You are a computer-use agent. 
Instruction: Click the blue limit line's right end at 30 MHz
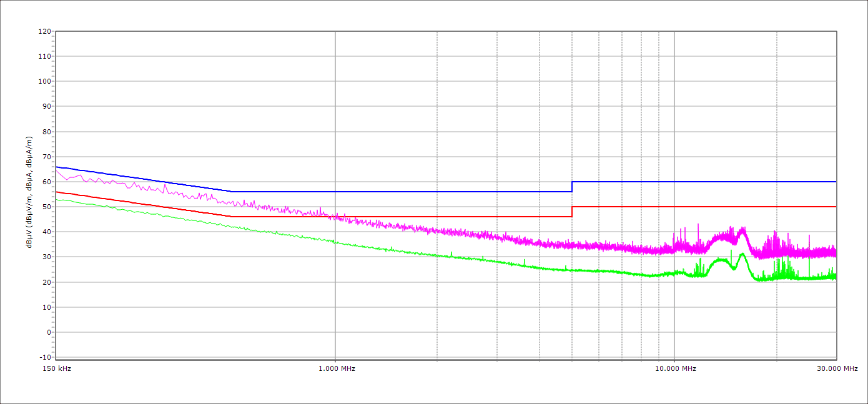(x=835, y=182)
